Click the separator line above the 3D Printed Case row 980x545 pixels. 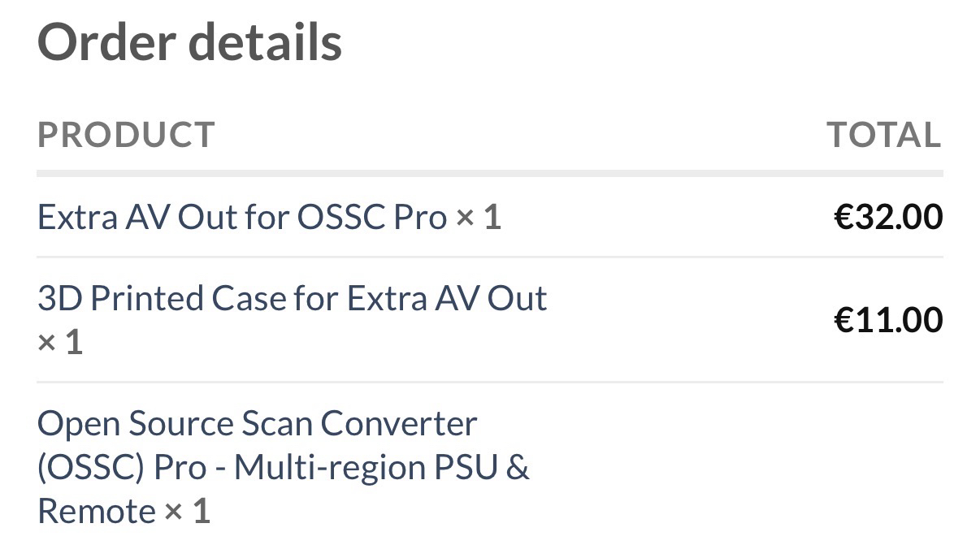[489, 257]
